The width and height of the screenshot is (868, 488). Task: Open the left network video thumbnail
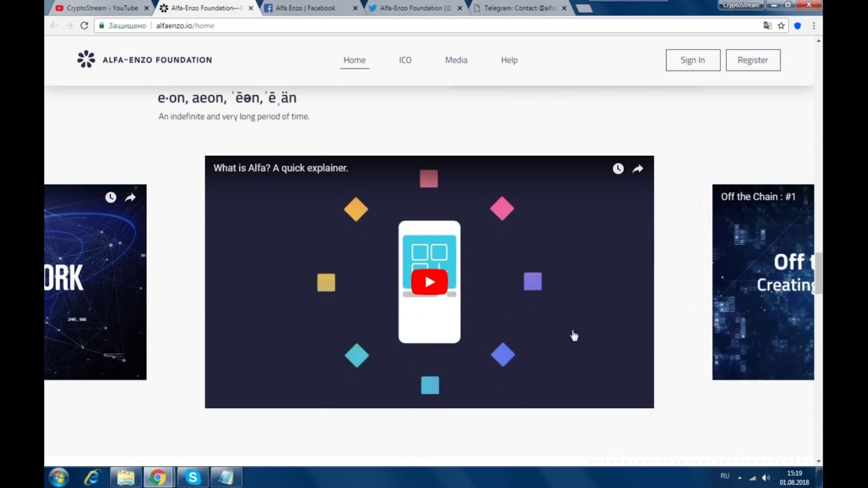click(x=96, y=282)
